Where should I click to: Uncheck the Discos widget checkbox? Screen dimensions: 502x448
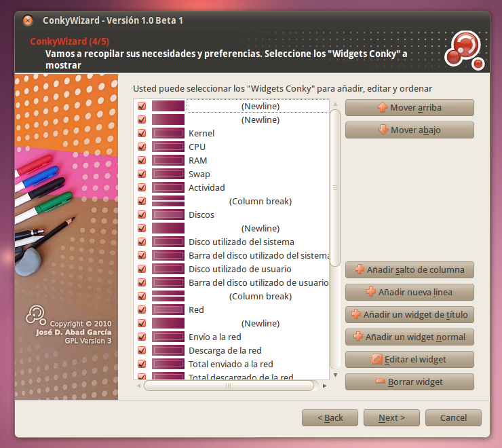(142, 214)
